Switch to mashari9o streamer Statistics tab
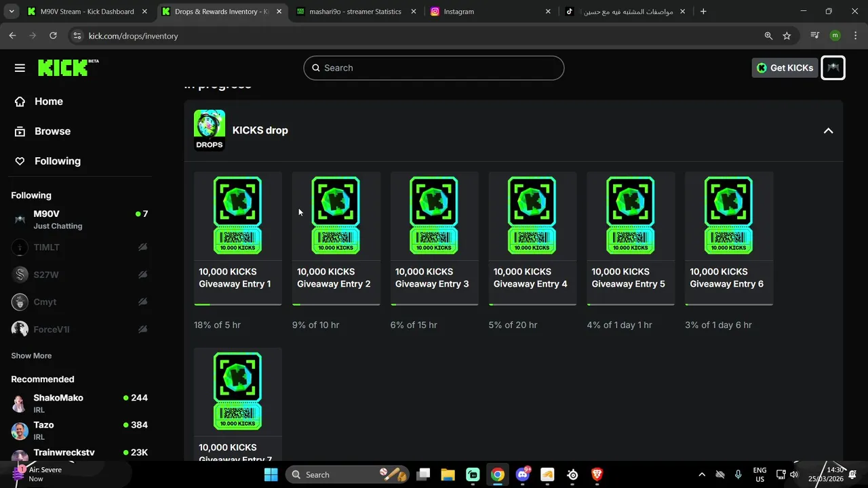Screen dimensions: 868x488 click(x=355, y=12)
